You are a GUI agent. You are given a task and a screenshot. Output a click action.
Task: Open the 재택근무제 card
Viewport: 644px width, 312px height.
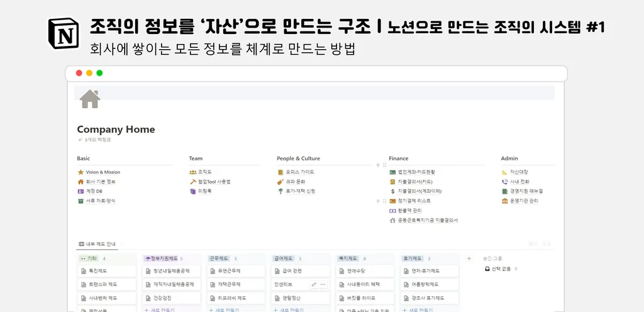click(236, 284)
